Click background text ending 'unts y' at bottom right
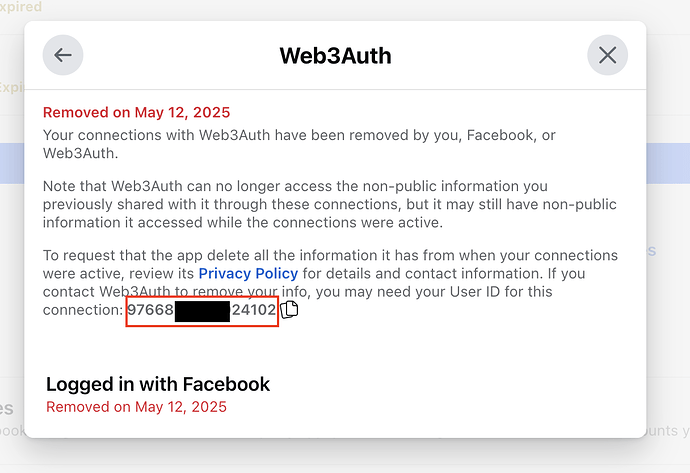The height and width of the screenshot is (473, 690). pos(668,430)
